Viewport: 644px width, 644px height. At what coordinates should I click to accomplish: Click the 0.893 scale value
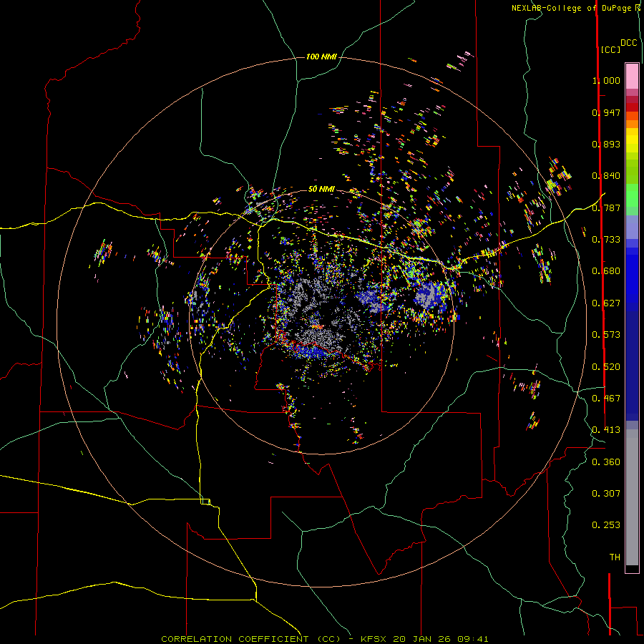point(606,144)
